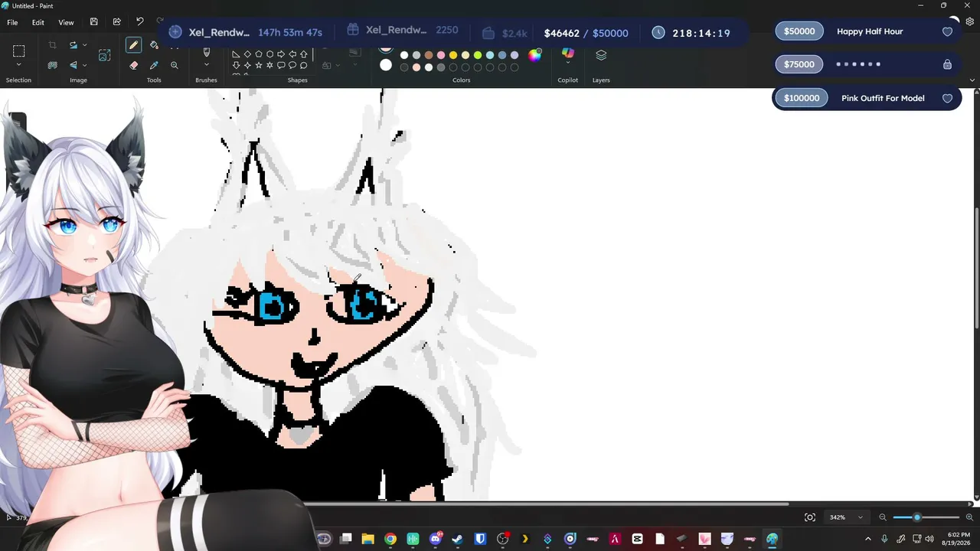Select the Fill bucket tool
Screen dimensions: 980x551
154,45
